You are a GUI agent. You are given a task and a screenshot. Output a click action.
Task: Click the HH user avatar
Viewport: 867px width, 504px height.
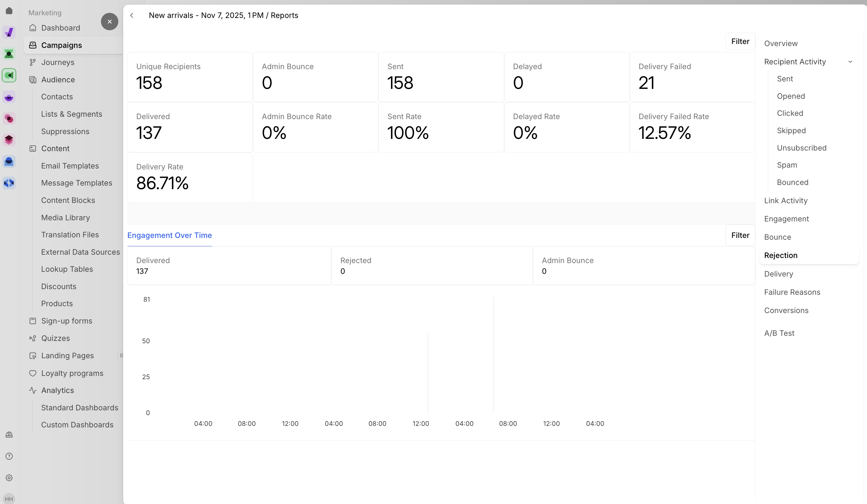pos(9,499)
